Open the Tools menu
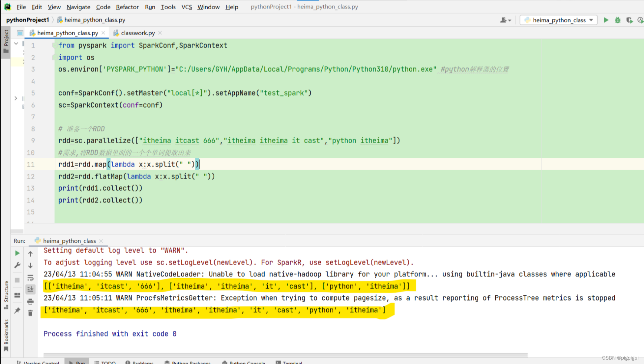644x364 pixels. click(x=168, y=7)
